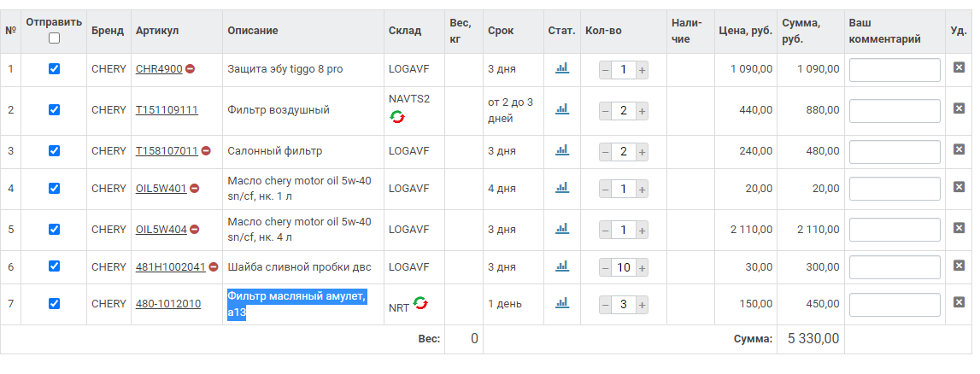Screen dimensions: 980x374
Task: Open statistics icon for Салонный фильтр row
Action: (x=561, y=151)
